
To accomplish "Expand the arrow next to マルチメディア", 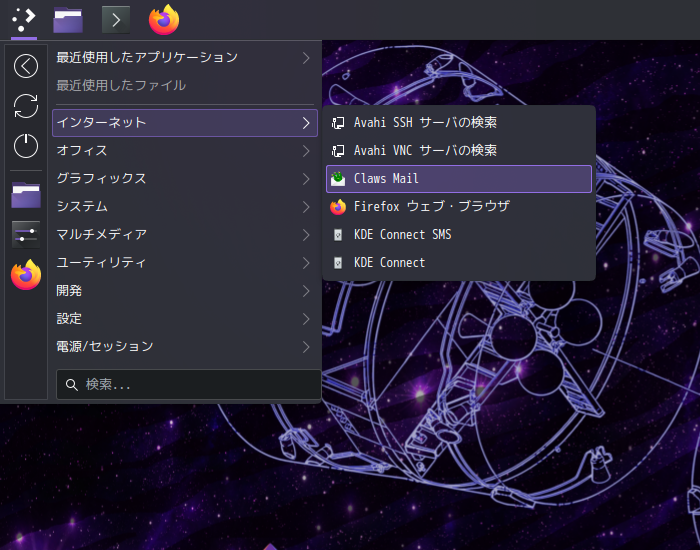I will pyautogui.click(x=306, y=235).
